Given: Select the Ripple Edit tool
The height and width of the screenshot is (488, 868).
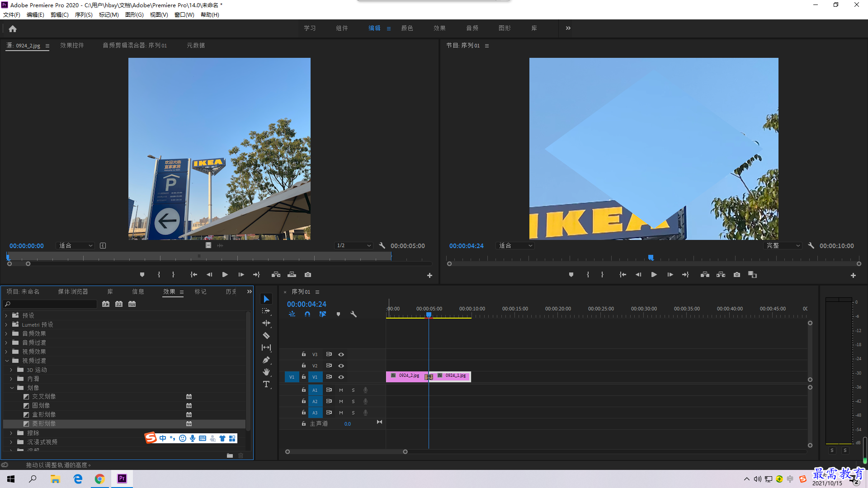Looking at the screenshot, I should point(266,323).
